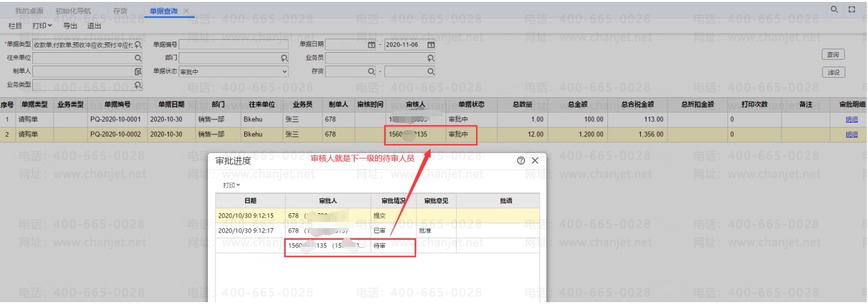868x304 pixels.
Task: Click the 总金额 column header
Action: pos(577,105)
